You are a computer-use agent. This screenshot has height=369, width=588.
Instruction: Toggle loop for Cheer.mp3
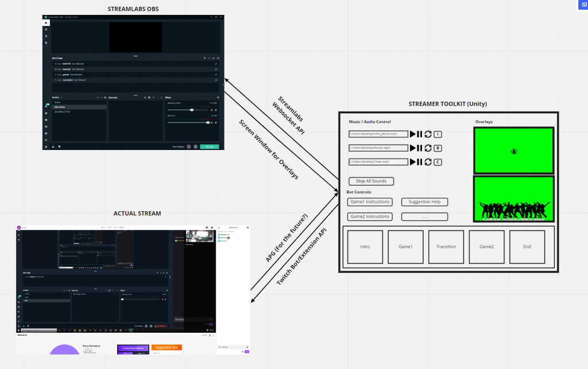[x=428, y=162]
